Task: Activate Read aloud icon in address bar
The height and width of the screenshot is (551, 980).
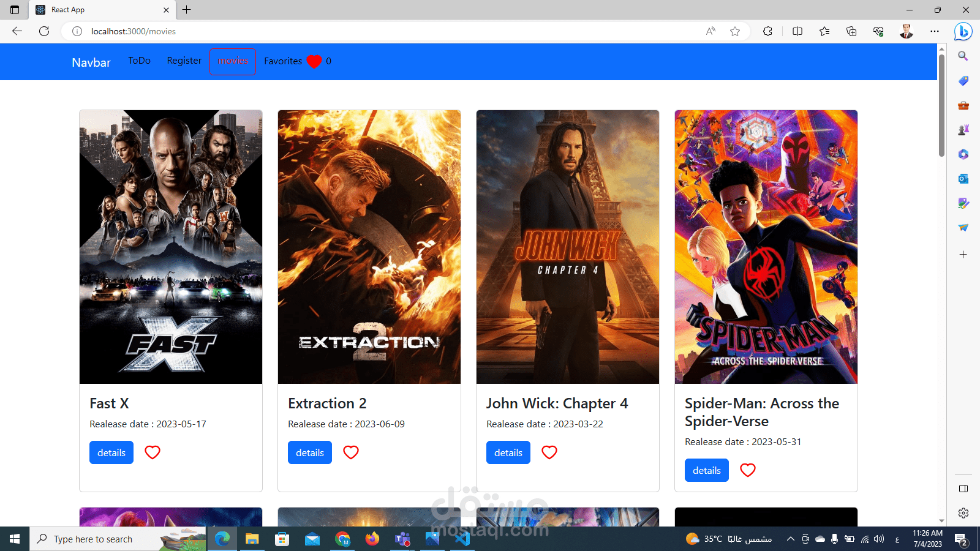Action: point(710,31)
